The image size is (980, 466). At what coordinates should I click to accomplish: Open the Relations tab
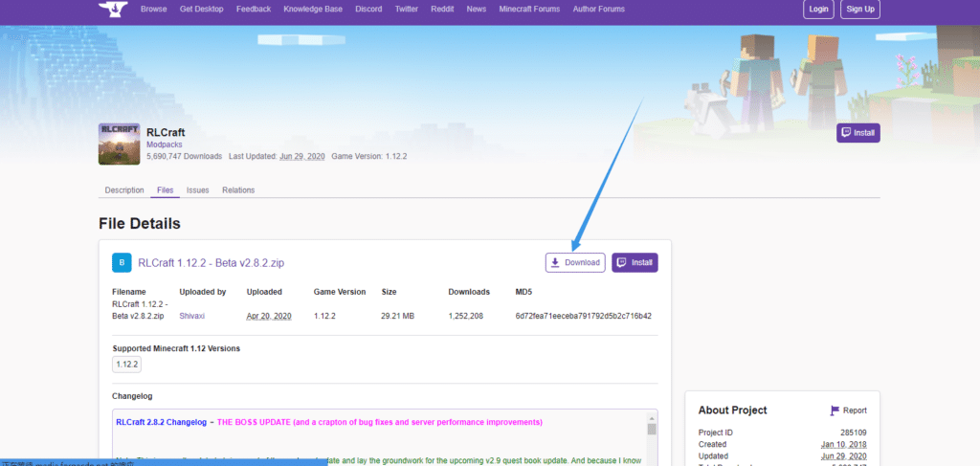(x=238, y=190)
